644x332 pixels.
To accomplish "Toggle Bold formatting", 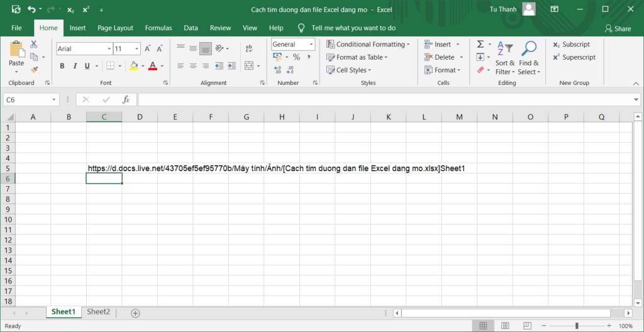I will tap(62, 66).
